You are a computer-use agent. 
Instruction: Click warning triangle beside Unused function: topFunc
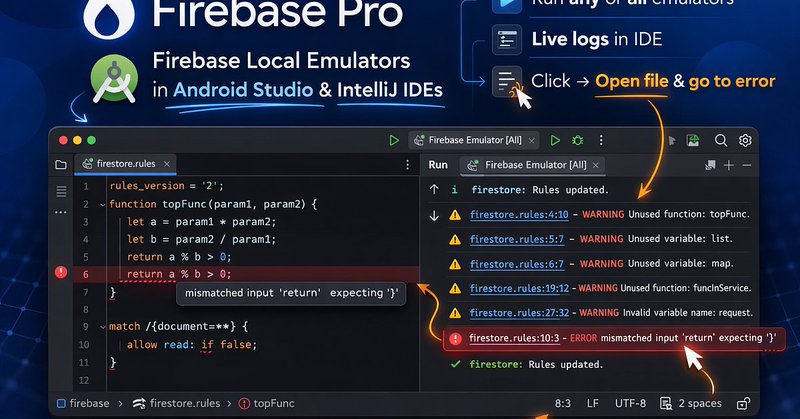455,215
